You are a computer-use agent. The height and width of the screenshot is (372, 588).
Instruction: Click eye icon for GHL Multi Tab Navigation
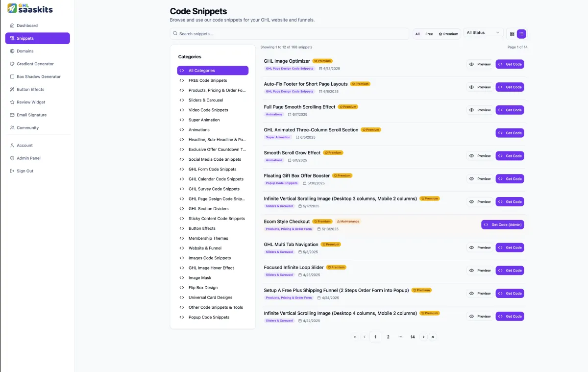pos(472,248)
